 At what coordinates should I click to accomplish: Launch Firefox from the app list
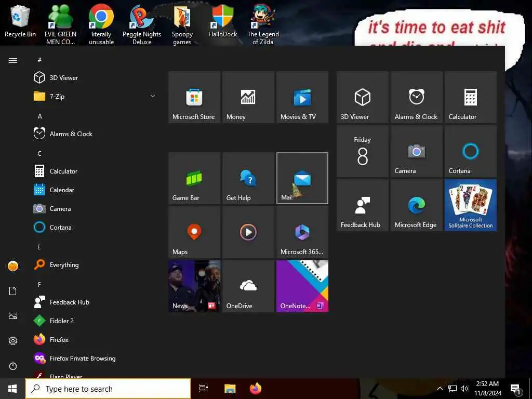(x=95, y=339)
